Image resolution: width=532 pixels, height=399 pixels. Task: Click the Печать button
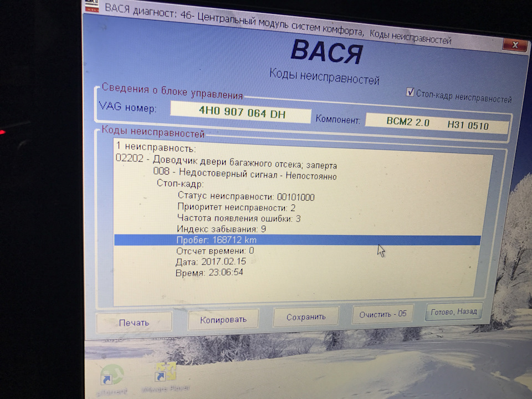pyautogui.click(x=134, y=323)
